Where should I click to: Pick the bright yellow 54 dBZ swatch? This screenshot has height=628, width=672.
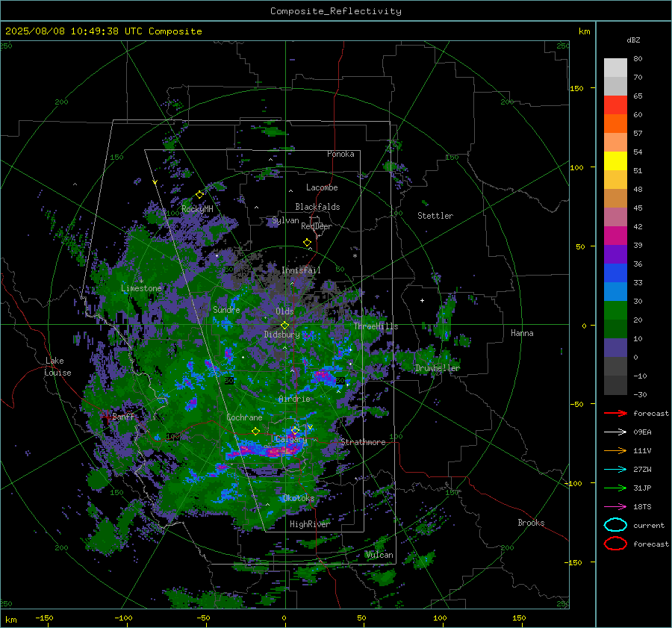pos(615,161)
